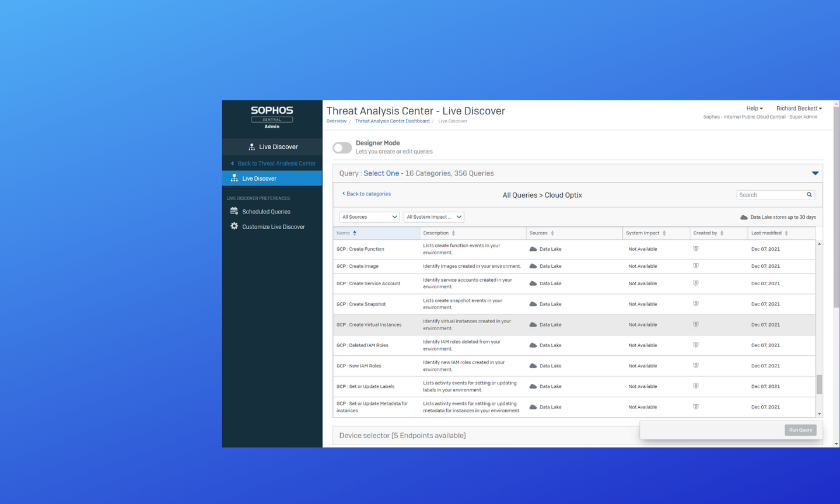Open the All System Impact dropdown
Screen dimensions: 840x504
[433, 216]
